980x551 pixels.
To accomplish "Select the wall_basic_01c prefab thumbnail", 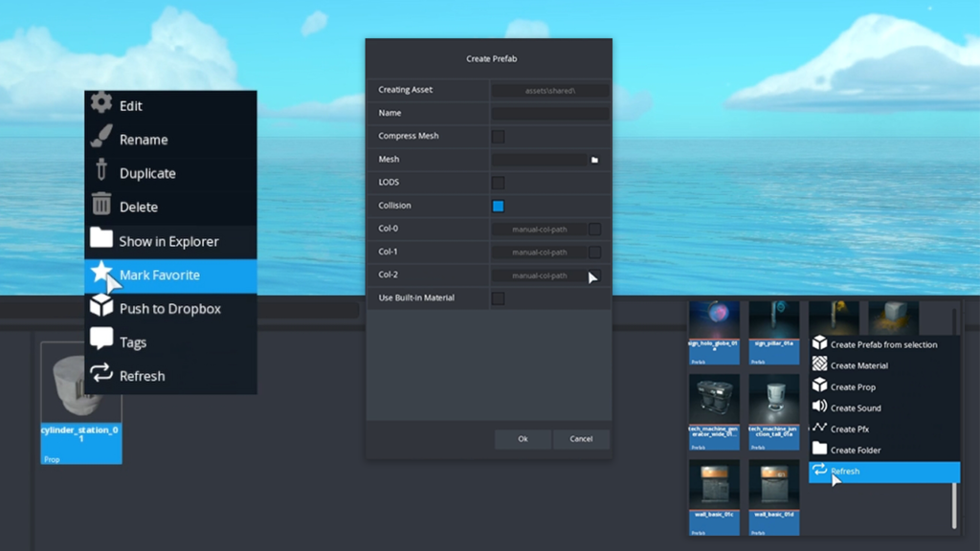I will pyautogui.click(x=714, y=488).
